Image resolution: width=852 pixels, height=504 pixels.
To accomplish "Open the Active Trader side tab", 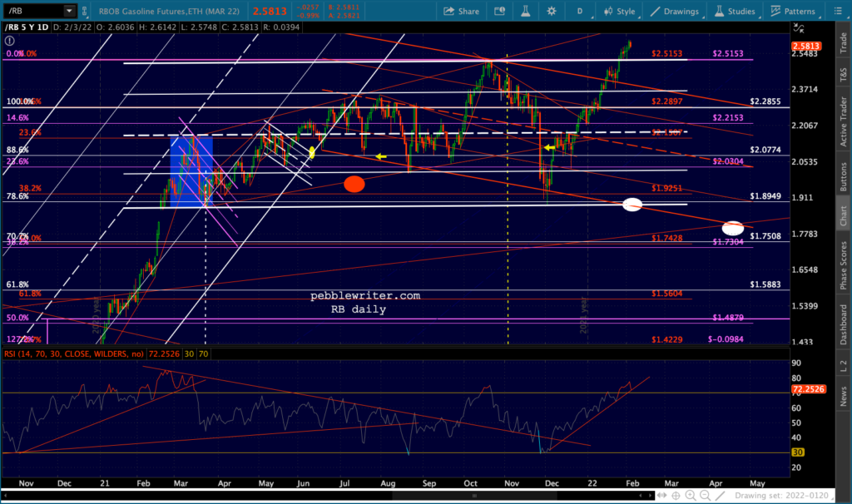I will click(844, 121).
